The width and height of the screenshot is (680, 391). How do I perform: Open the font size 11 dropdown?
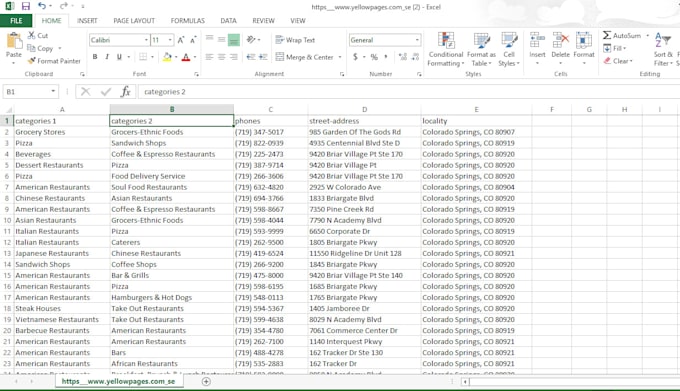click(x=170, y=40)
